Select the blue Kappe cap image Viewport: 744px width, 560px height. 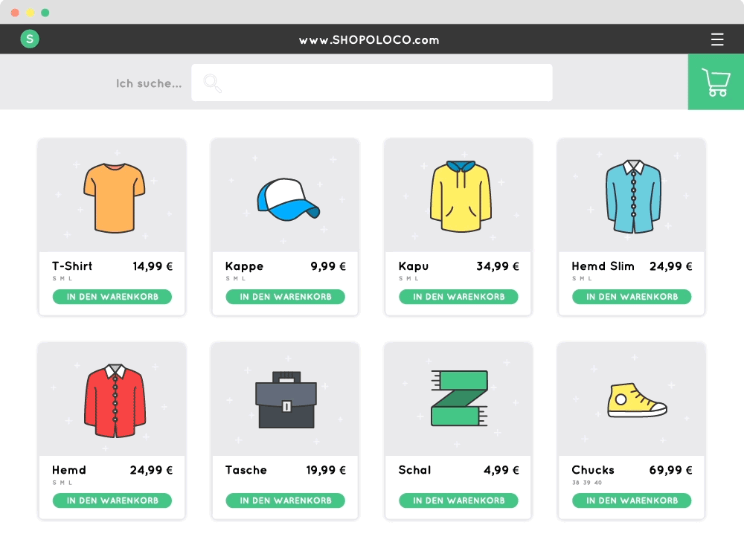click(288, 199)
